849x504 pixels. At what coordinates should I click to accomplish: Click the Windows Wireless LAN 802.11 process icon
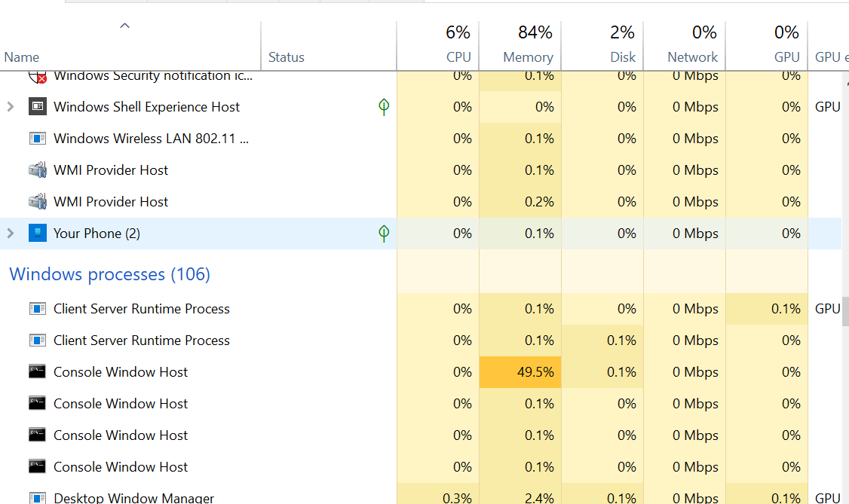click(38, 139)
